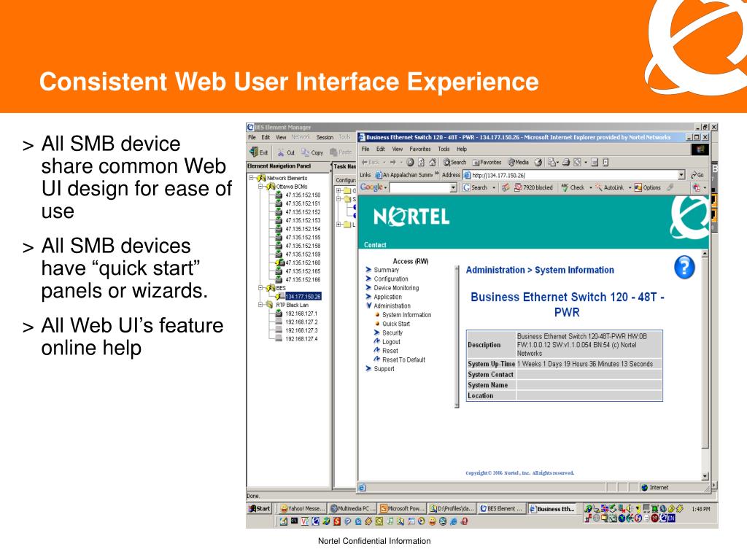
Task: Open IE Favorites menu
Action: click(419, 149)
